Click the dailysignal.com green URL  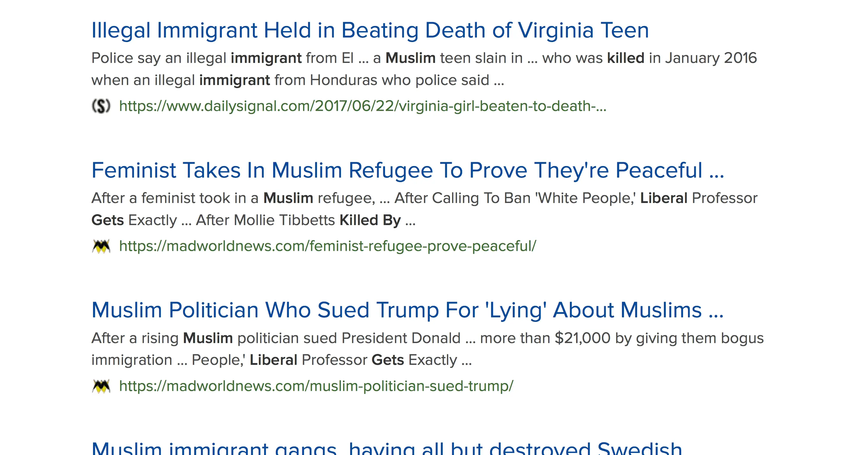tap(363, 106)
